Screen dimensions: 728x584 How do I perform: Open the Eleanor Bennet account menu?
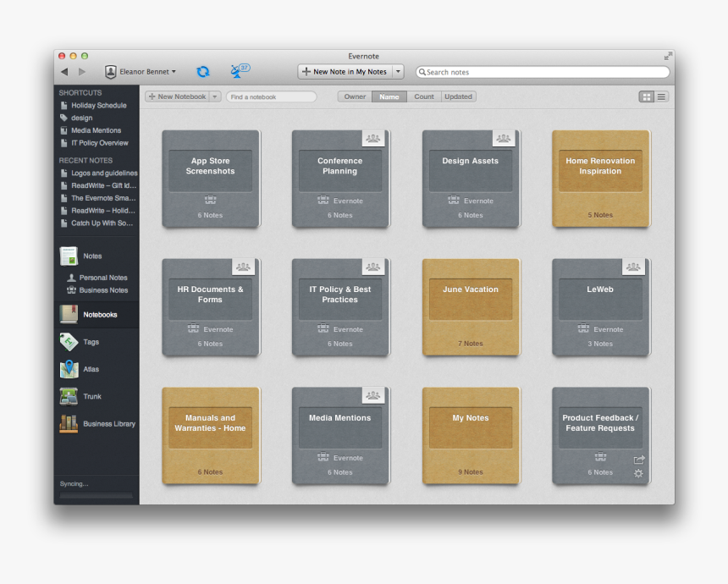tap(139, 71)
